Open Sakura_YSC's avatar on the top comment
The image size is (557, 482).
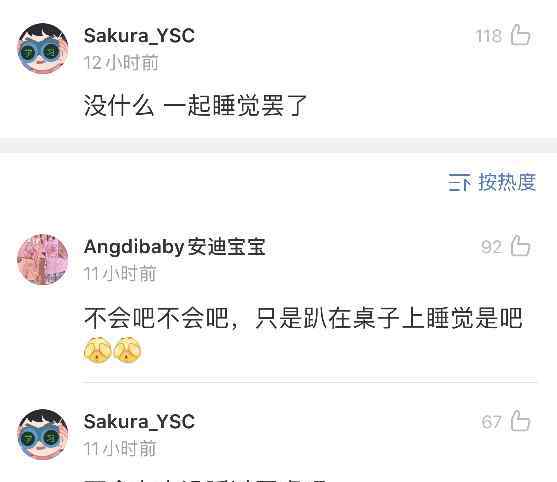[x=43, y=49]
